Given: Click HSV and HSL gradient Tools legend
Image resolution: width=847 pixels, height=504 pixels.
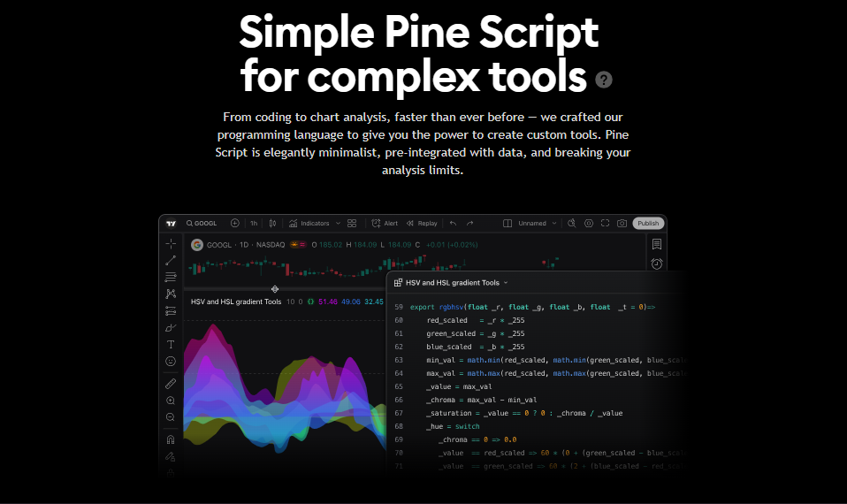Looking at the screenshot, I should (236, 302).
